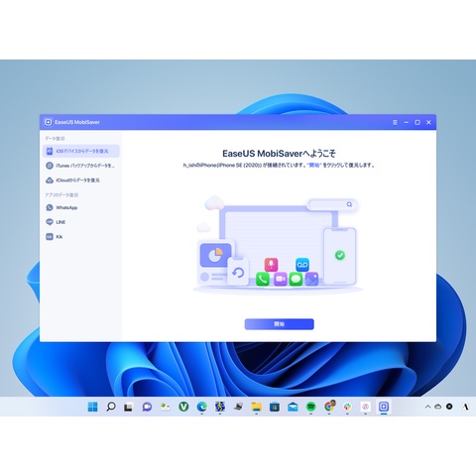This screenshot has height=476, width=476.
Task: Open Windows taskbar search
Action: 111,407
